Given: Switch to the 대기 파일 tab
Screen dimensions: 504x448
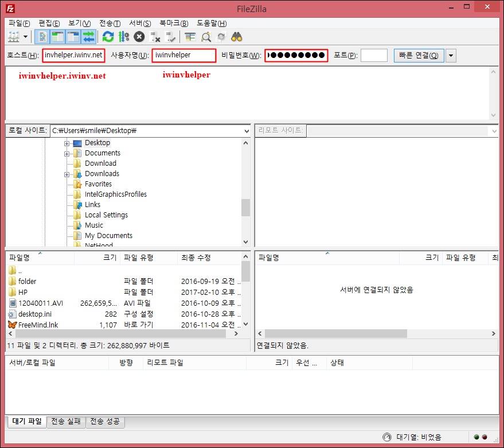Looking at the screenshot, I should pyautogui.click(x=27, y=421).
